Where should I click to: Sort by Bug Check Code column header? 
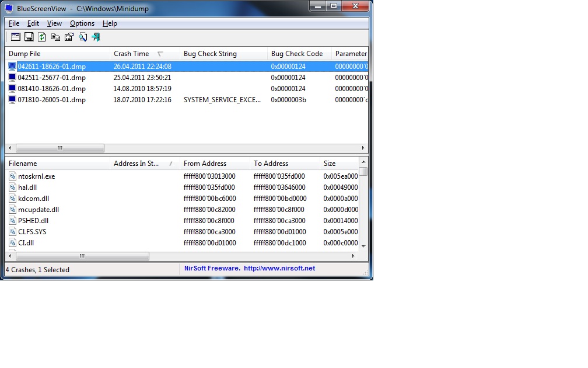pos(299,54)
